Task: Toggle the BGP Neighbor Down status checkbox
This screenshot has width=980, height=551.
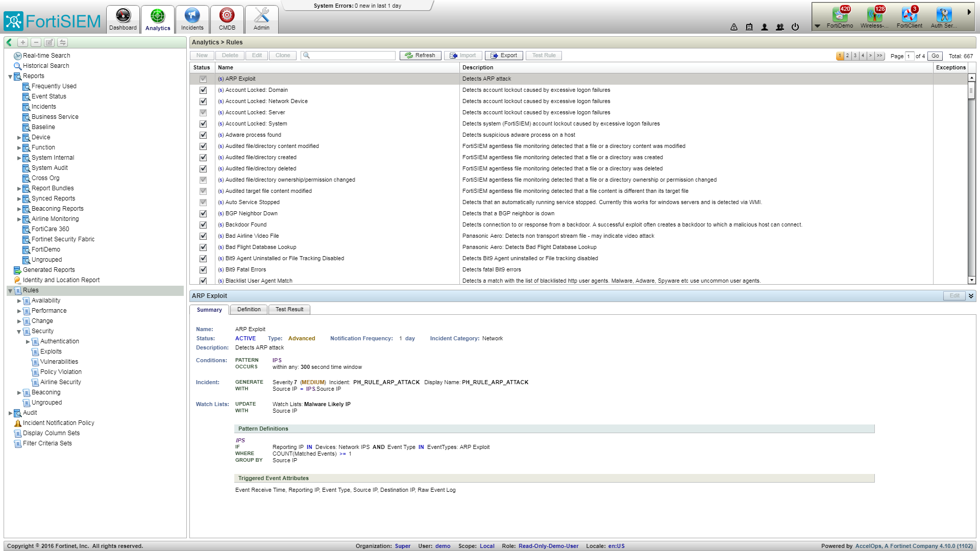Action: (203, 214)
